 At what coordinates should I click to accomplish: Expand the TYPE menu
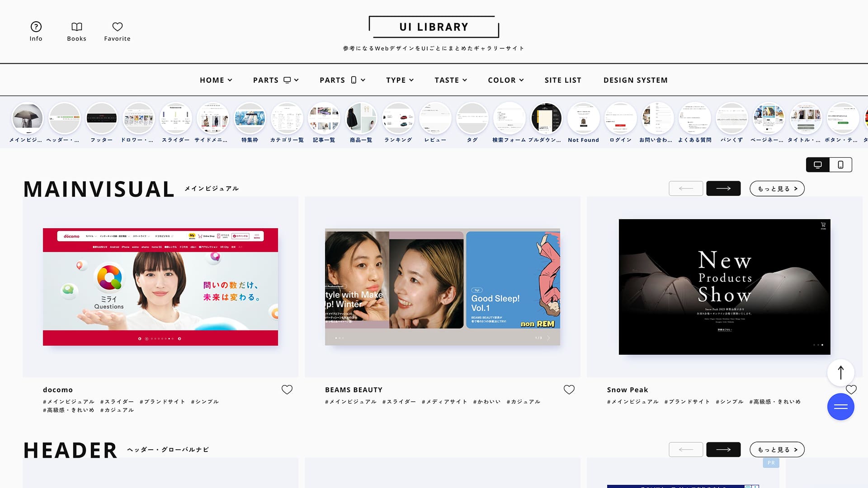(400, 80)
